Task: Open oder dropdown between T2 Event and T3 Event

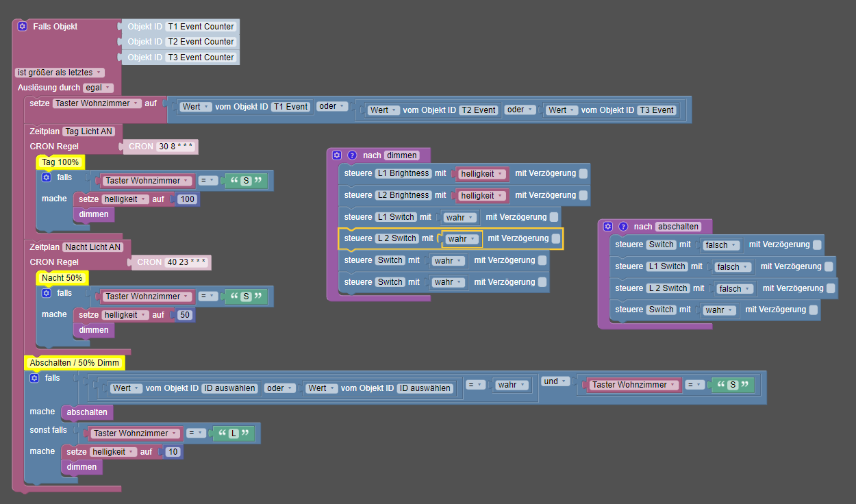Action: point(520,110)
